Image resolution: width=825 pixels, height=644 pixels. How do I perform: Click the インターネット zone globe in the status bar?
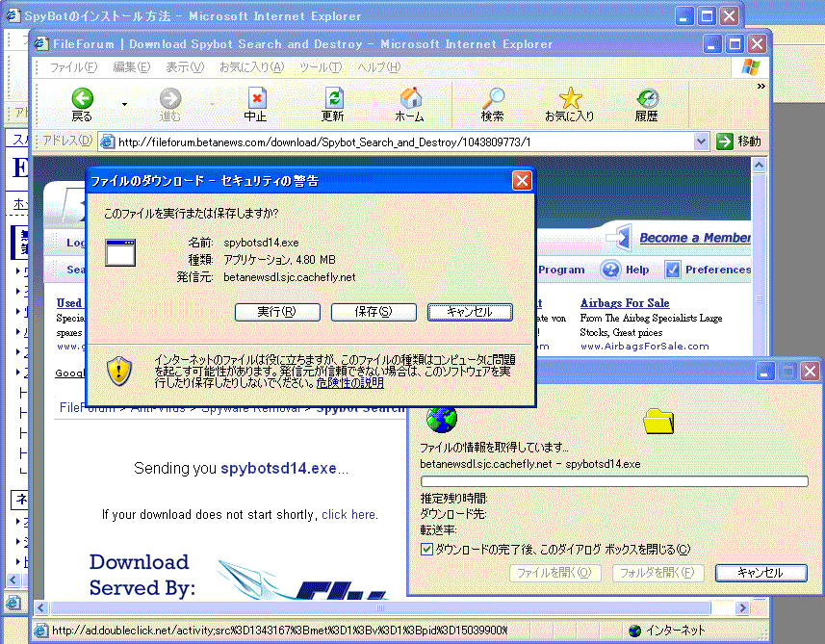tap(635, 631)
